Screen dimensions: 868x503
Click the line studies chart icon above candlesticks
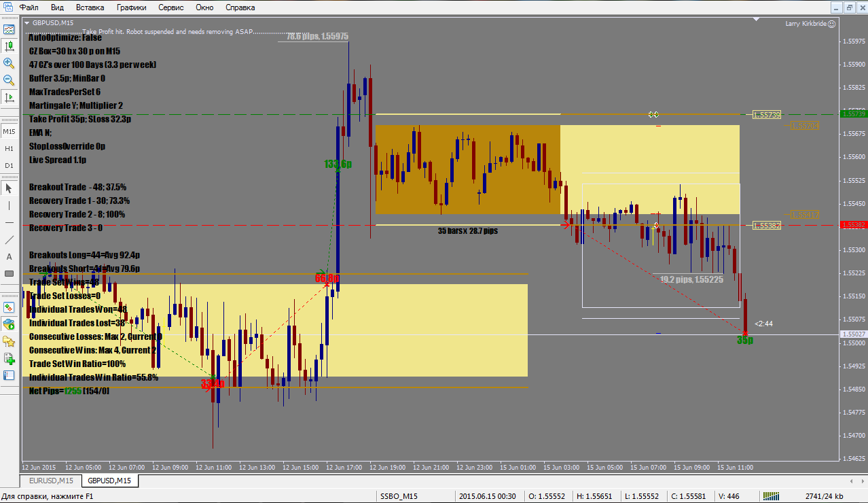pyautogui.click(x=9, y=30)
